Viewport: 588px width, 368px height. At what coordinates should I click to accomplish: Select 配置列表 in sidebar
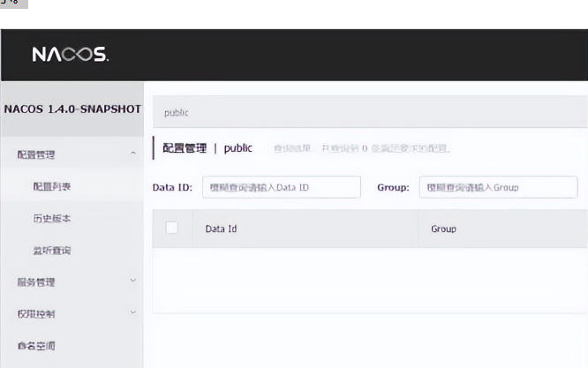[x=52, y=186]
